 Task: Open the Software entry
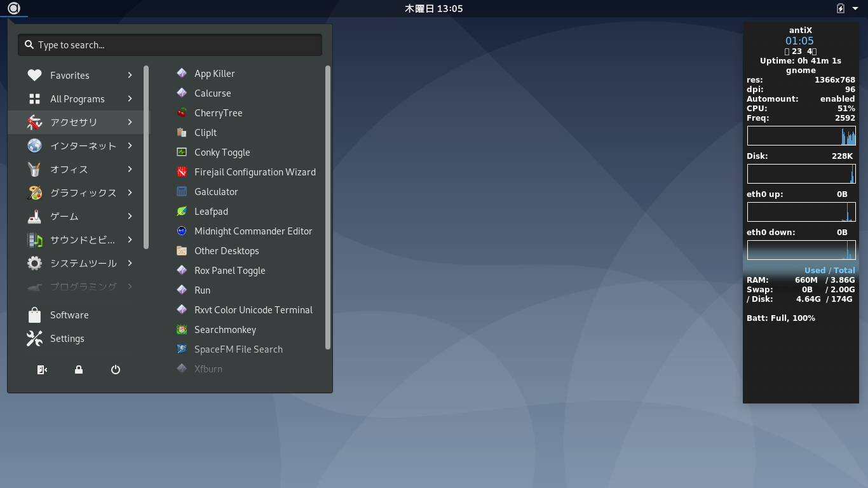pos(79,315)
